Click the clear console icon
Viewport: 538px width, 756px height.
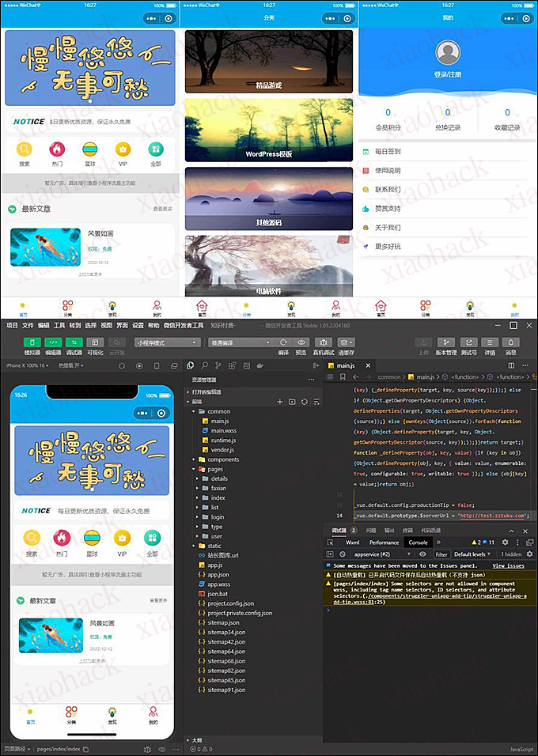point(342,554)
